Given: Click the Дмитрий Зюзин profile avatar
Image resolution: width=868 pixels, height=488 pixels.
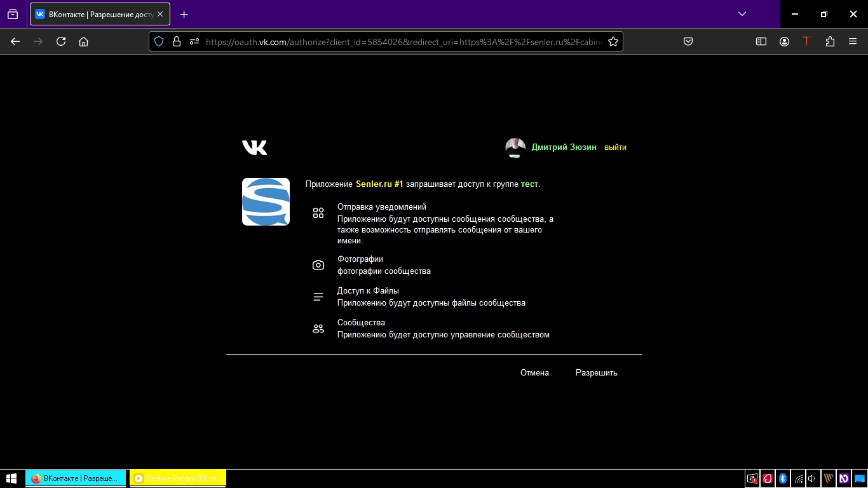Looking at the screenshot, I should 515,147.
